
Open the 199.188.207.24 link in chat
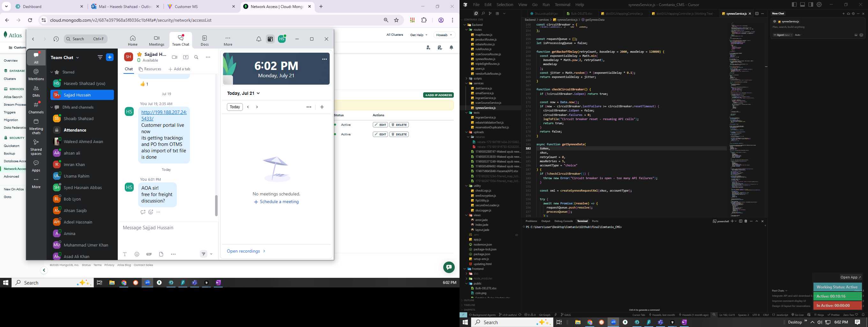pos(164,115)
